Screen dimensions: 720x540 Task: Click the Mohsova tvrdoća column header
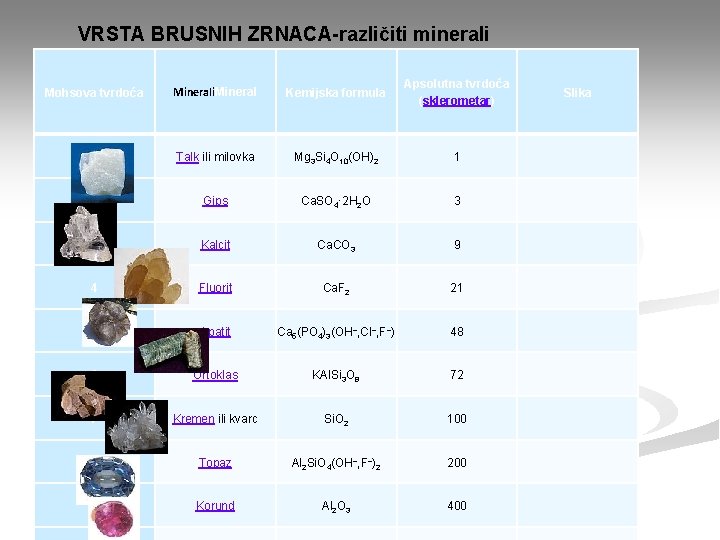click(94, 93)
